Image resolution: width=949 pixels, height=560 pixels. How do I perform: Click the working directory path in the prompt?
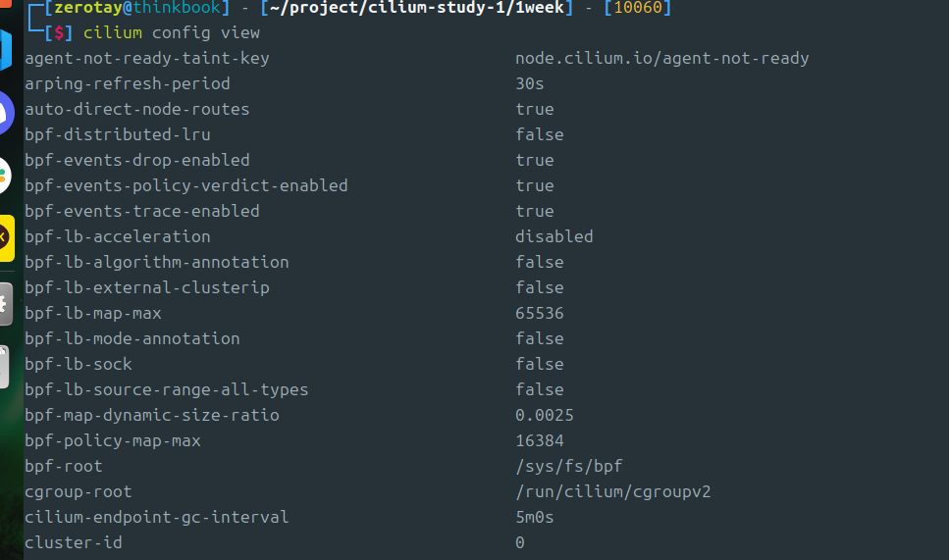point(417,8)
